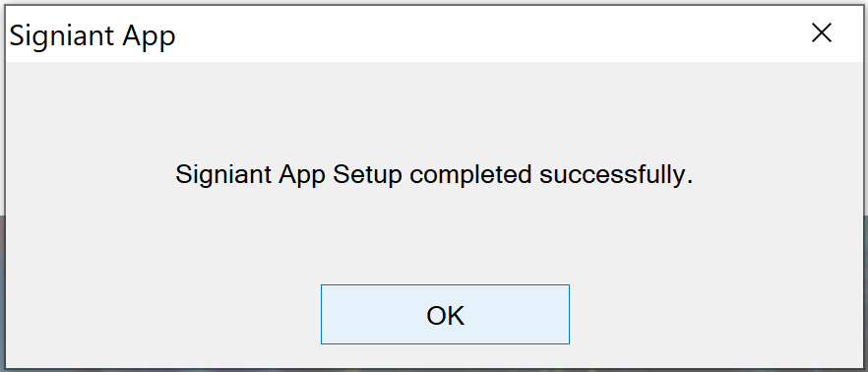Click the Signiant App title text
Viewport: 868px width, 372px height.
click(x=93, y=37)
